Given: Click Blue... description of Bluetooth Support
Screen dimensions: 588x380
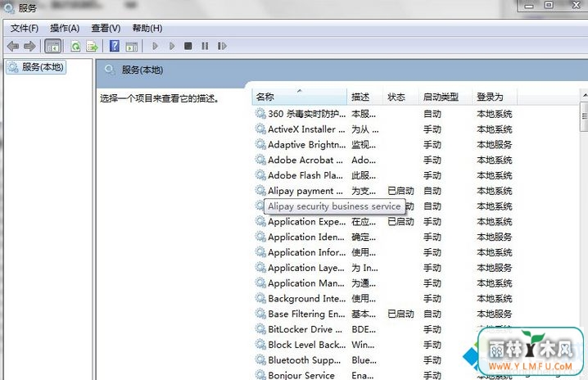Looking at the screenshot, I should point(364,360).
